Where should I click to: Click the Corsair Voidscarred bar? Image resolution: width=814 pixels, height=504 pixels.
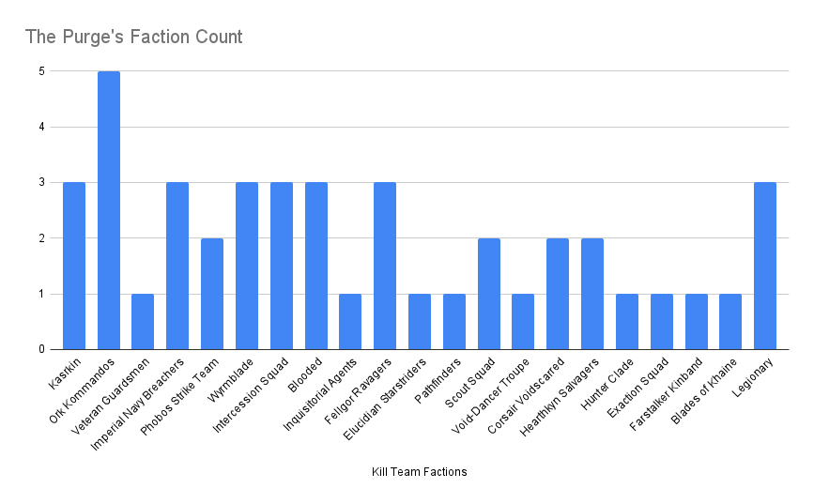tap(558, 294)
